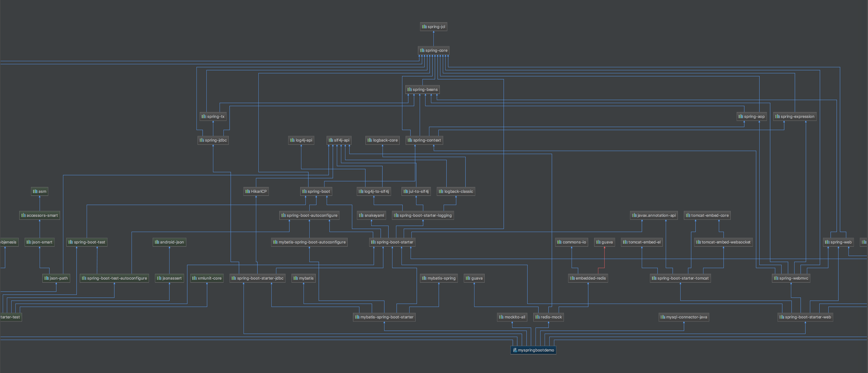868x373 pixels.
Task: Click the slf4j-api library icon
Action: [331, 140]
